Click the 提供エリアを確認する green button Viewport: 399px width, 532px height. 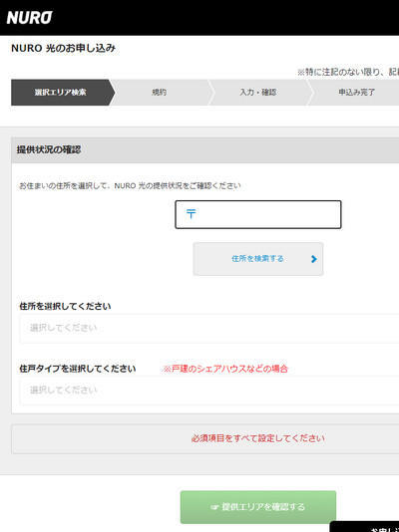258,507
